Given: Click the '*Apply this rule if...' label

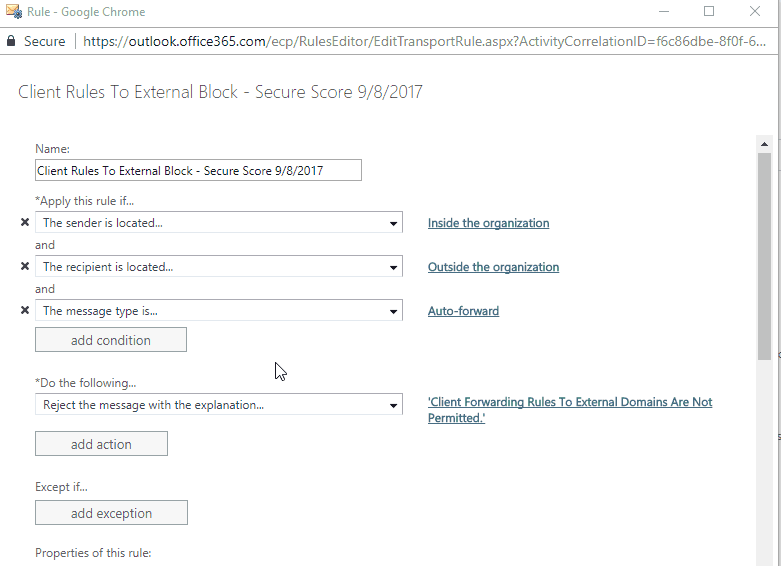Looking at the screenshot, I should click(x=84, y=201).
